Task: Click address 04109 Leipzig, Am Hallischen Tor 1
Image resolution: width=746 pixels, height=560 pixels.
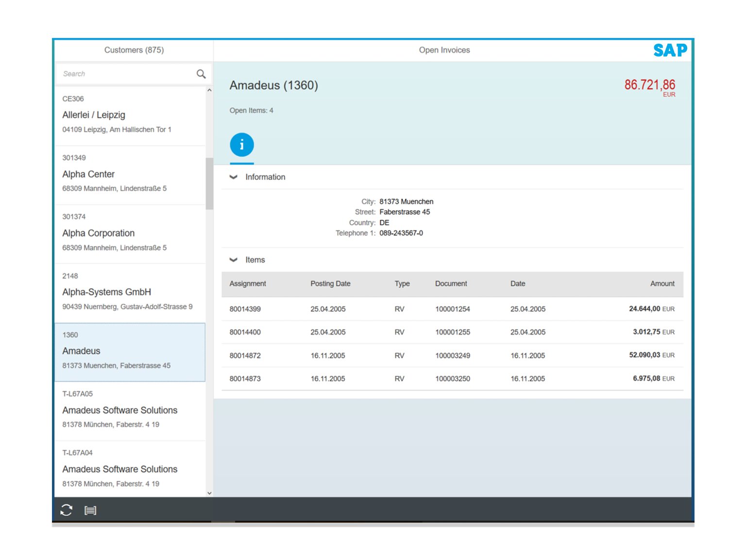Action: pos(117,130)
